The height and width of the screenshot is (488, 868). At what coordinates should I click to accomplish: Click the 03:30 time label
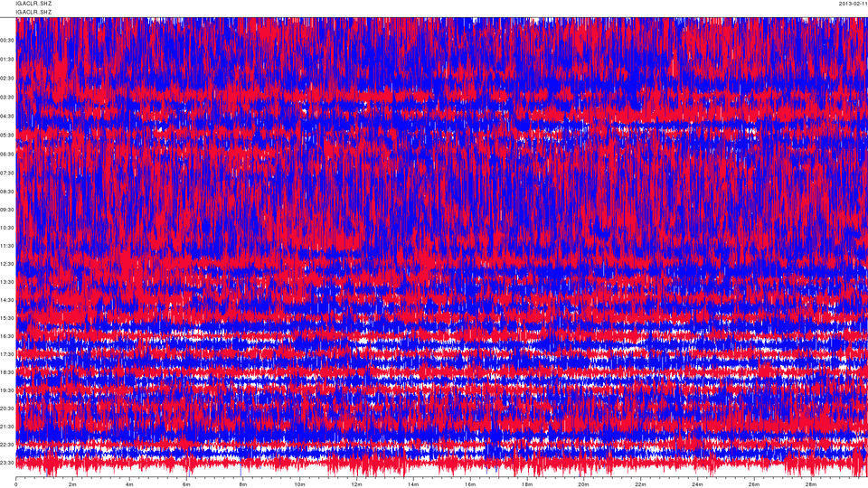coord(7,98)
